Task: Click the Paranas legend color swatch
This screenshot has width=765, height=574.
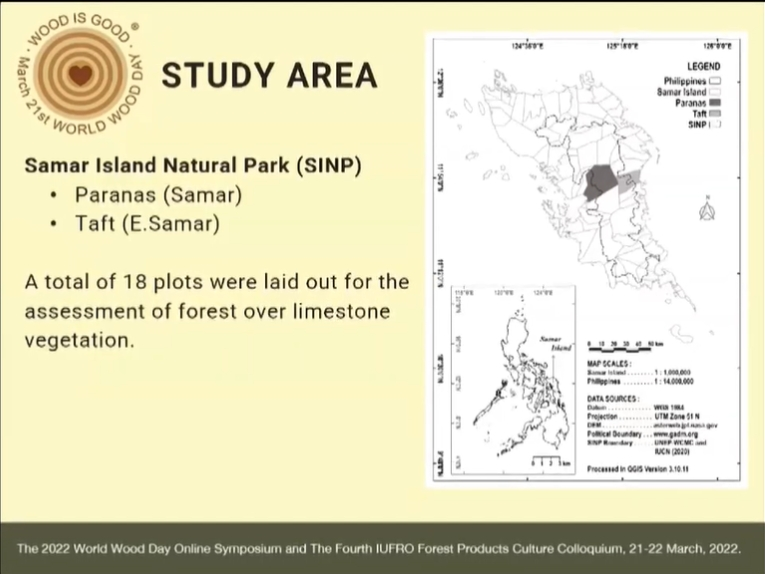Action: coord(716,102)
